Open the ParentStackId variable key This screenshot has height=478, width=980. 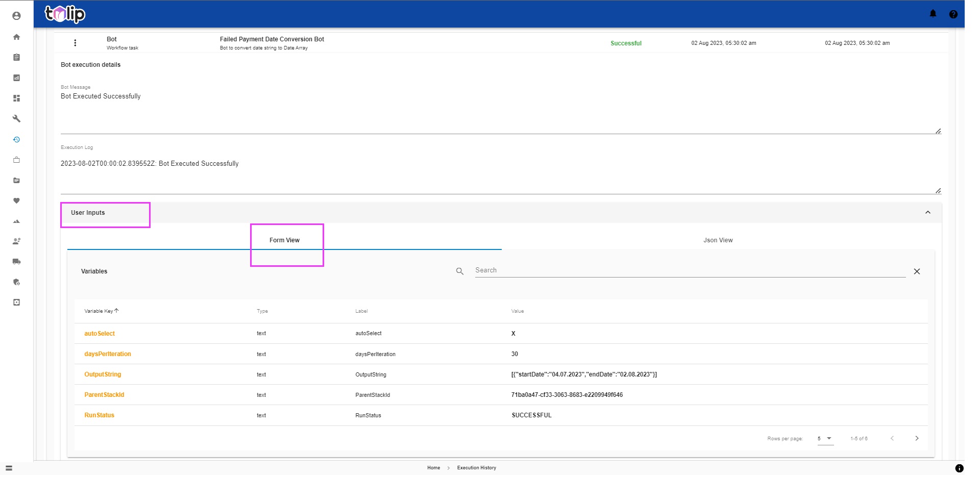104,395
